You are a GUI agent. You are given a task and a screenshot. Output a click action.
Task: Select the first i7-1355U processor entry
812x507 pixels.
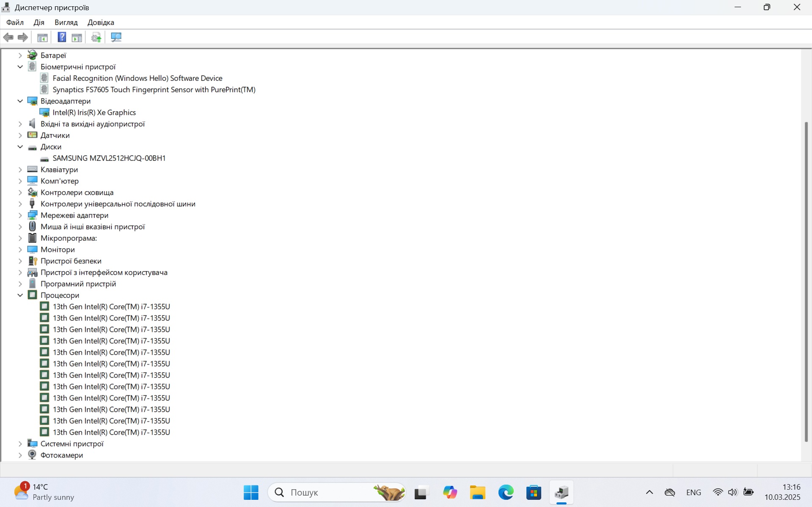(111, 306)
